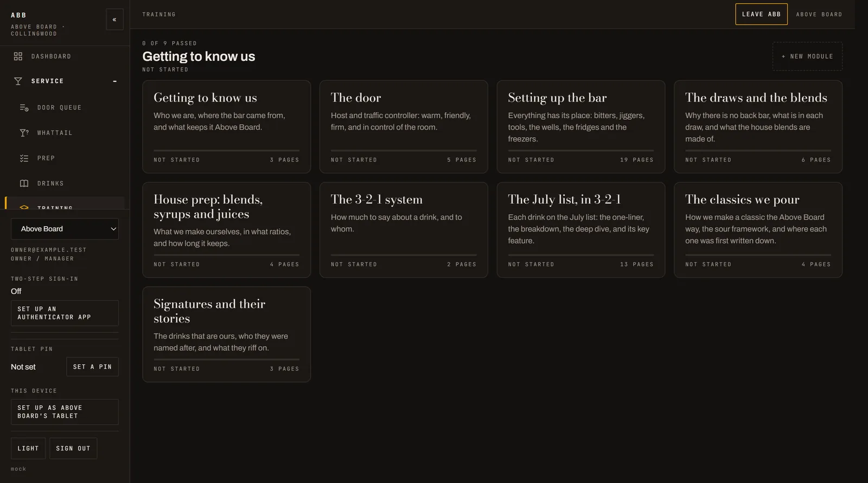Screen dimensions: 868x483
Task: Click the progress bar on The July list card
Action: click(x=581, y=255)
